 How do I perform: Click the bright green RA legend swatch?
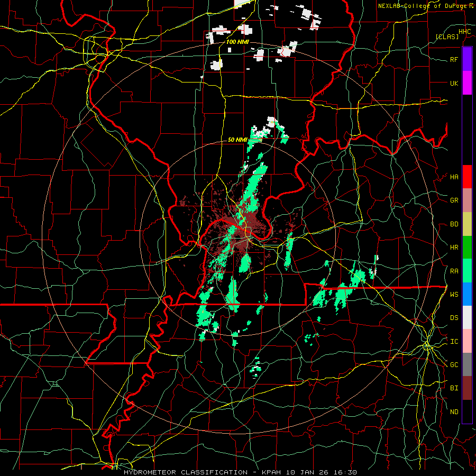[467, 271]
